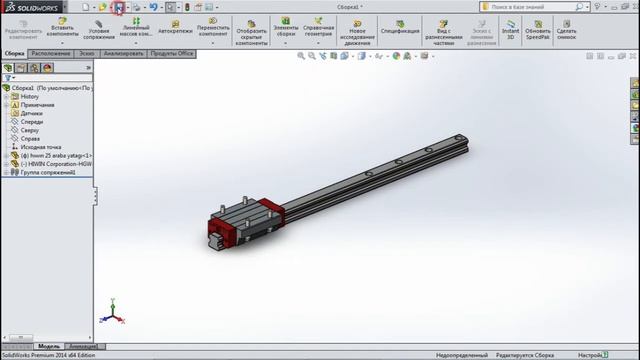Select the Сборка tab
The image size is (640, 360).
click(x=14, y=53)
